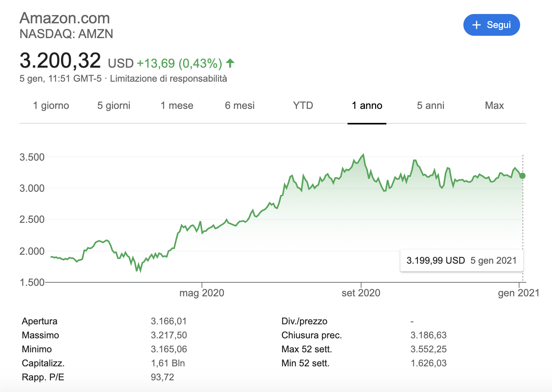The height and width of the screenshot is (392, 552).
Task: Click the Max 52 sett. value 3.552,25
Action: click(429, 349)
